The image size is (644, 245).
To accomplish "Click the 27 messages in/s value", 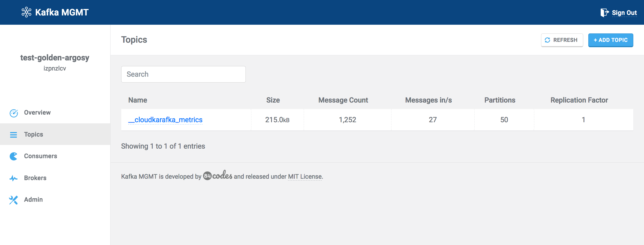I will [433, 120].
